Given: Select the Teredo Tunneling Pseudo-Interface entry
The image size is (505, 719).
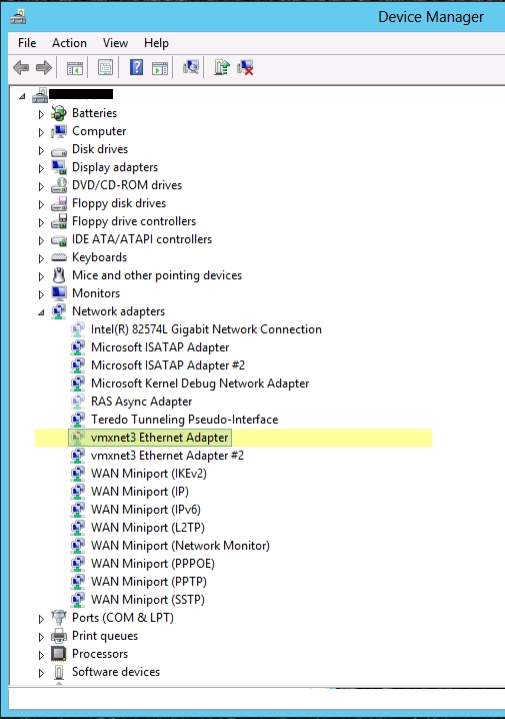Looking at the screenshot, I should pyautogui.click(x=184, y=420).
